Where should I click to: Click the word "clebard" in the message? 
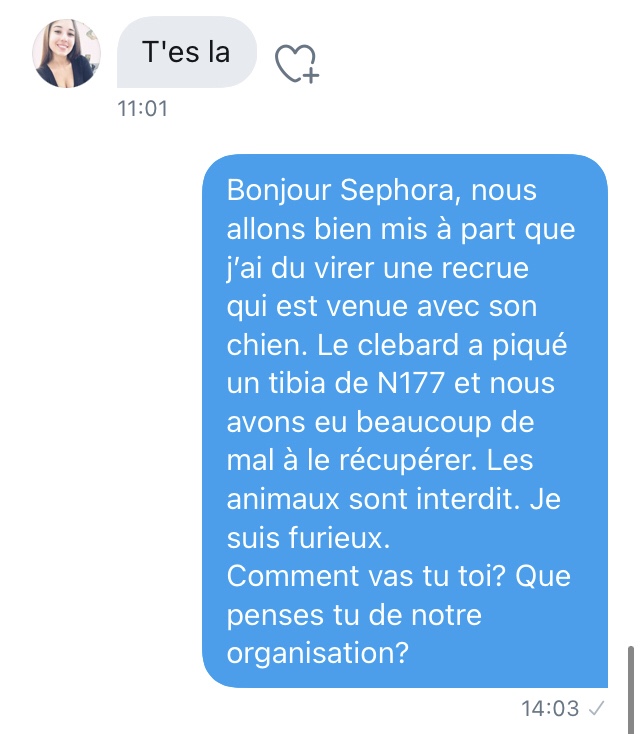click(408, 345)
